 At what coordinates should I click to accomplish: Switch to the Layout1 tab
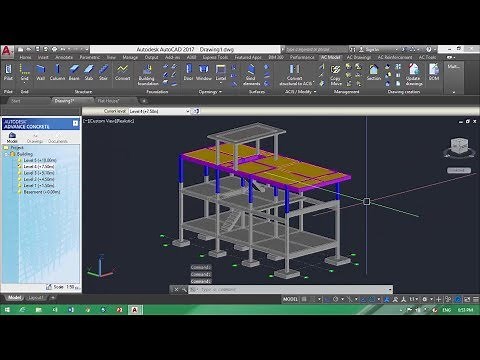click(35, 298)
